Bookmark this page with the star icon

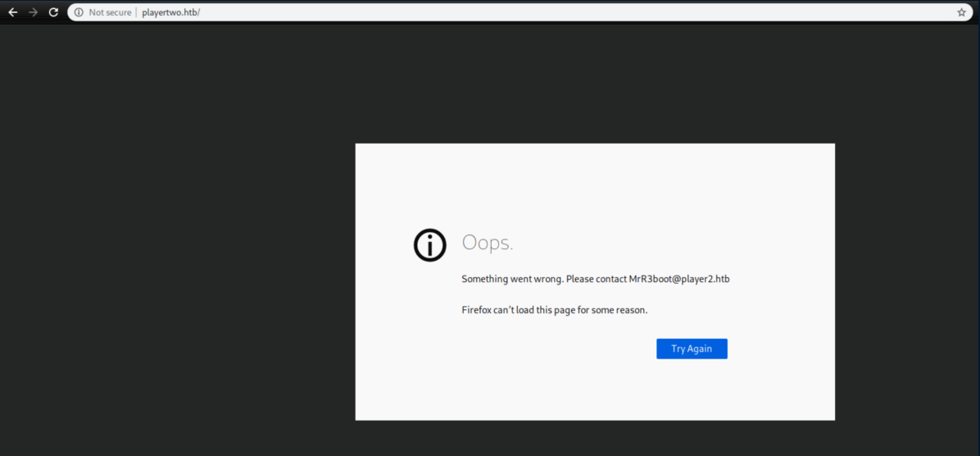click(961, 12)
